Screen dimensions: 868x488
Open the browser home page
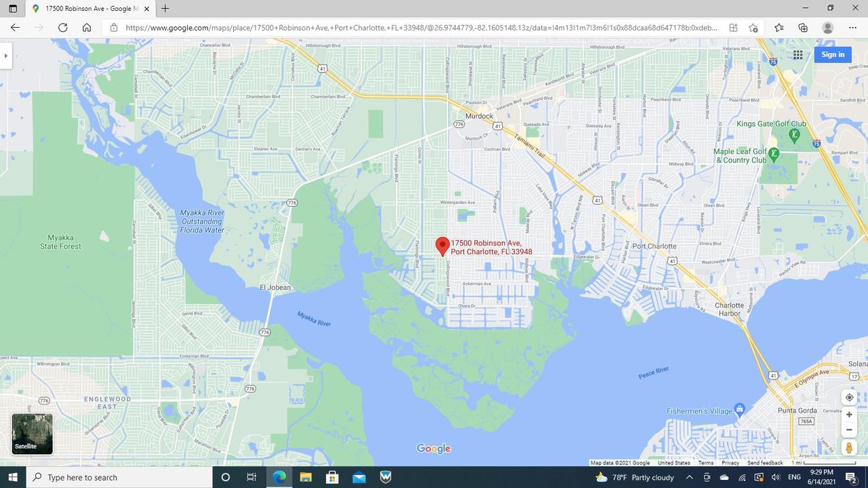87,28
